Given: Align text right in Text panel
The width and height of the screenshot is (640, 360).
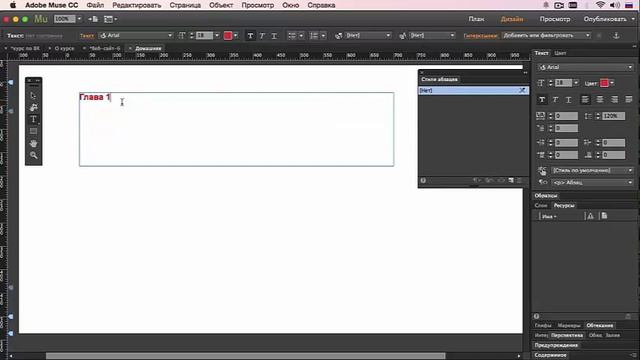Looking at the screenshot, I should (x=614, y=100).
